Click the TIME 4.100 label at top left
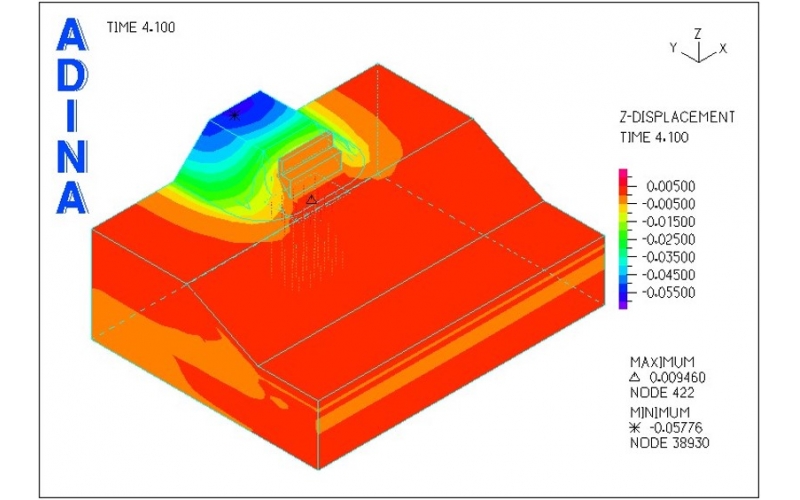Viewport: 800px width, 500px height. tap(141, 27)
